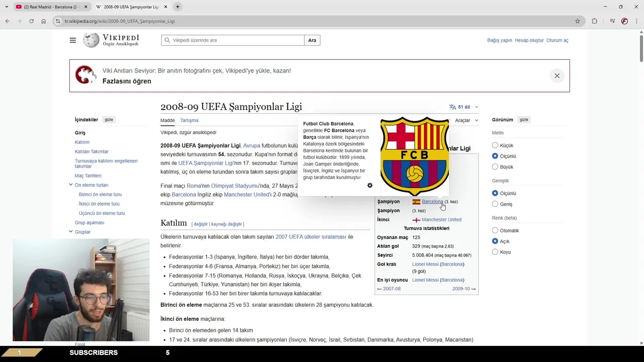The height and width of the screenshot is (362, 644).
Task: Select Geniş width option
Action: coord(495,204)
